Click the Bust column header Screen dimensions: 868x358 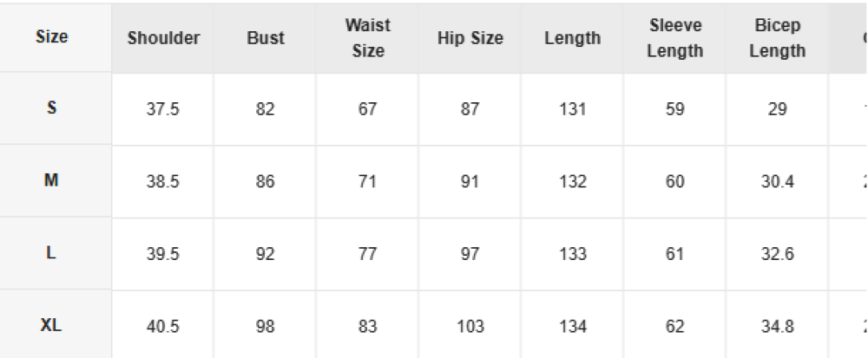coord(265,37)
